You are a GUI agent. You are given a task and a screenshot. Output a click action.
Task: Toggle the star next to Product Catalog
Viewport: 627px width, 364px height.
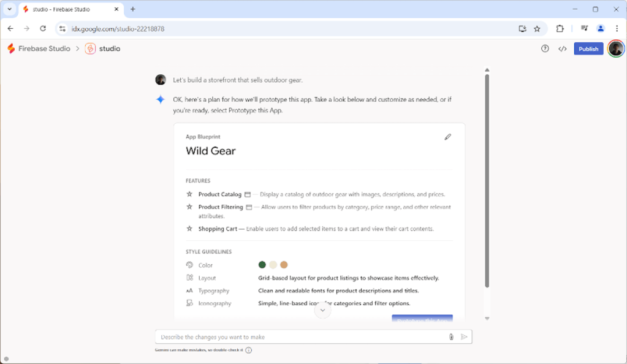coord(189,194)
